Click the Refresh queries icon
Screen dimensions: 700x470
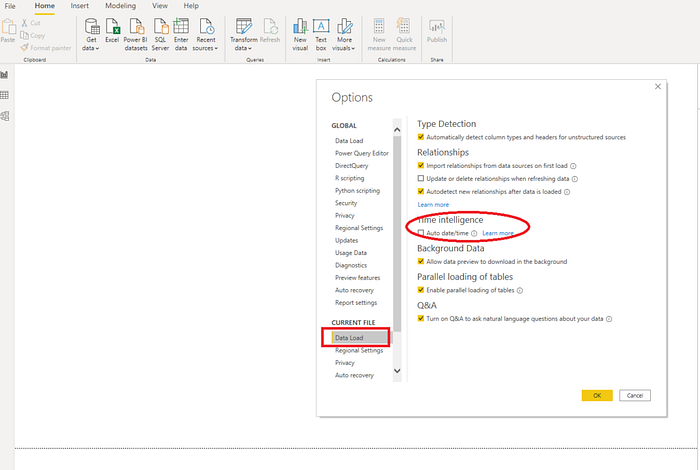(x=270, y=27)
